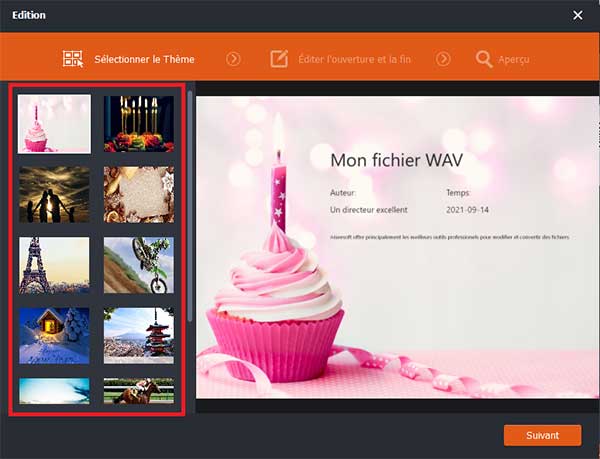
Task: Choose the motocross bike theme
Action: [138, 264]
